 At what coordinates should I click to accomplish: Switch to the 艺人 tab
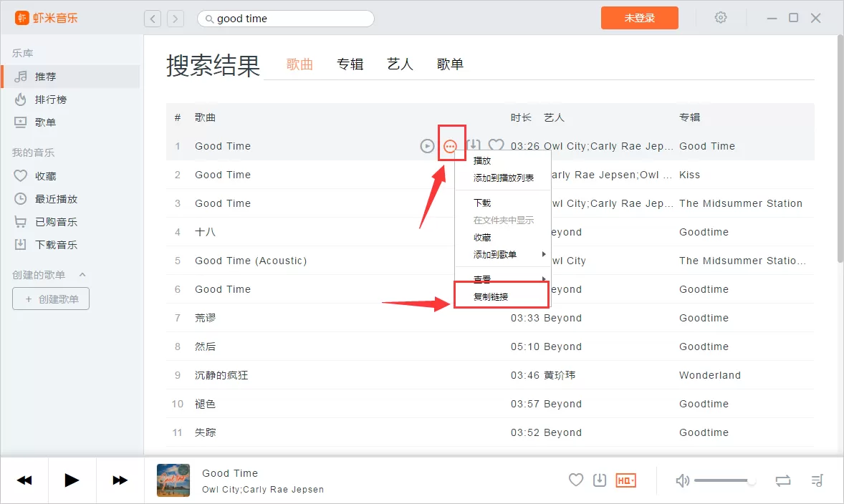pyautogui.click(x=400, y=64)
